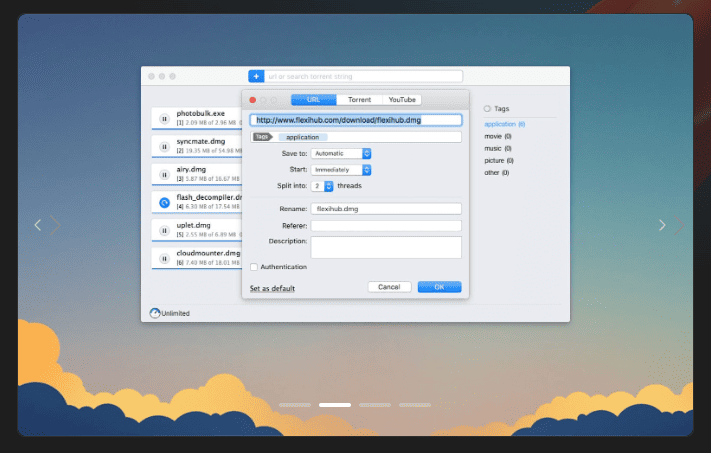Click the Rename field with flexihub.dmg

[x=386, y=209]
